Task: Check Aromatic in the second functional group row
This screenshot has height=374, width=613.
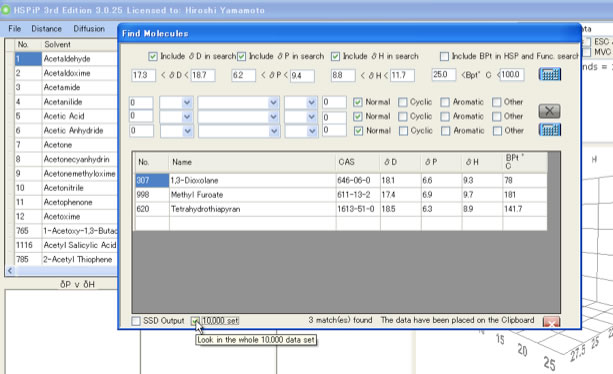Action: (445, 116)
